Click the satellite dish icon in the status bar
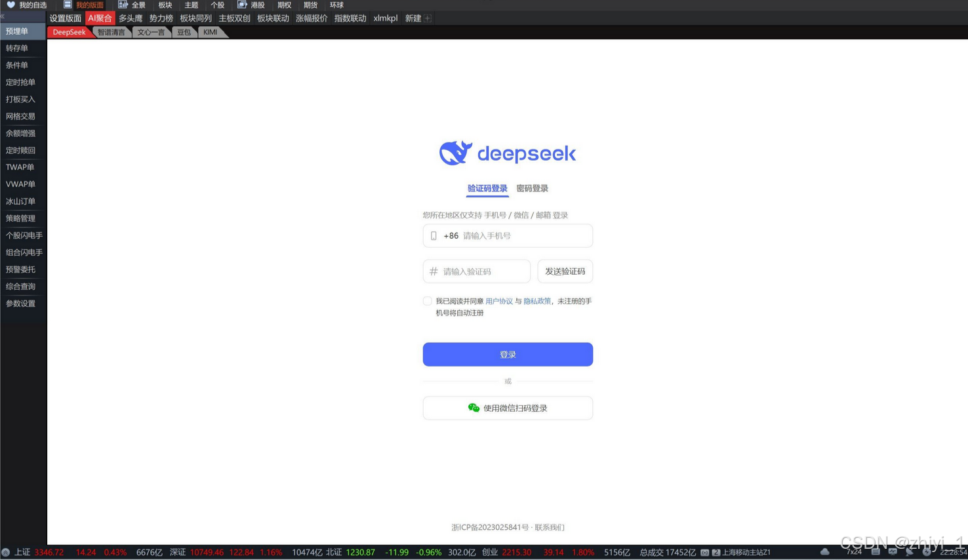The image size is (968, 560). click(x=910, y=552)
